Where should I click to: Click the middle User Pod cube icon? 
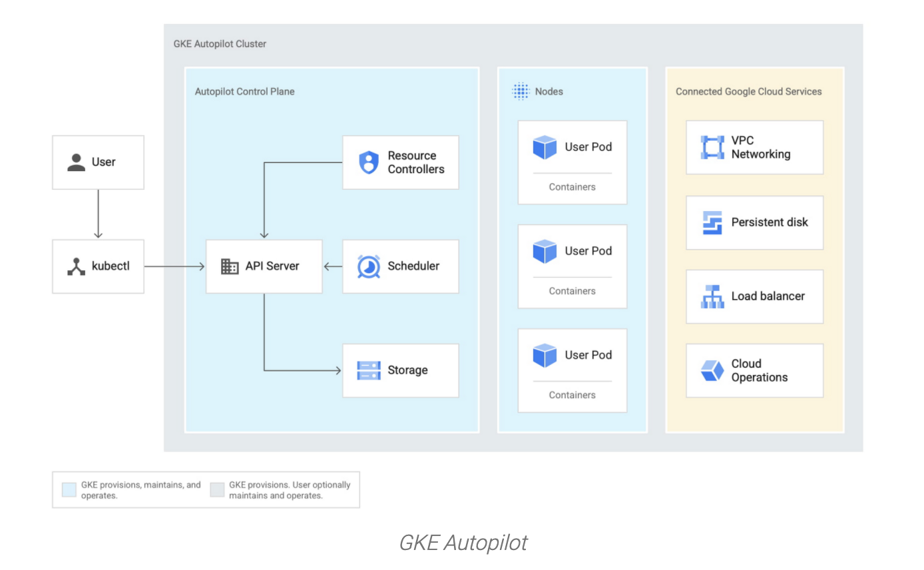[x=545, y=251]
